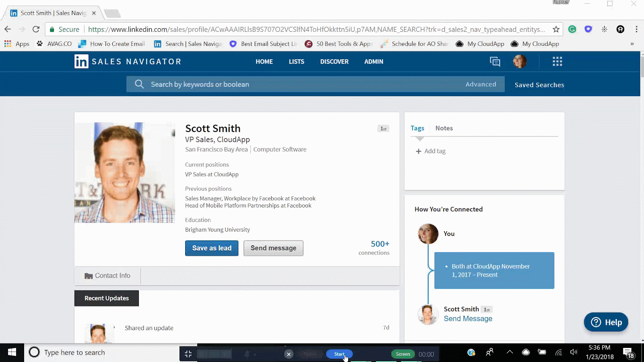Click the LinkedIn Sales Navigator logo
The height and width of the screenshot is (362, 644).
[81, 62]
